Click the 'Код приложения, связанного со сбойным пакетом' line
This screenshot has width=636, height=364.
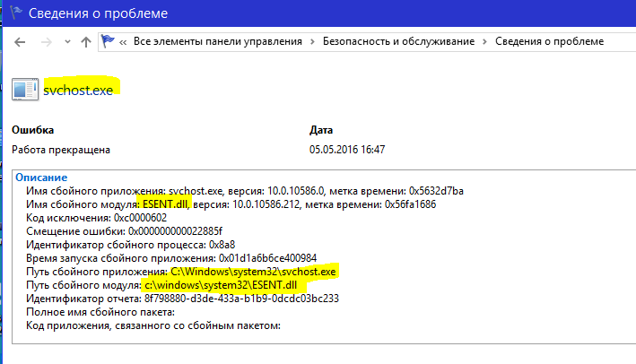[153, 325]
